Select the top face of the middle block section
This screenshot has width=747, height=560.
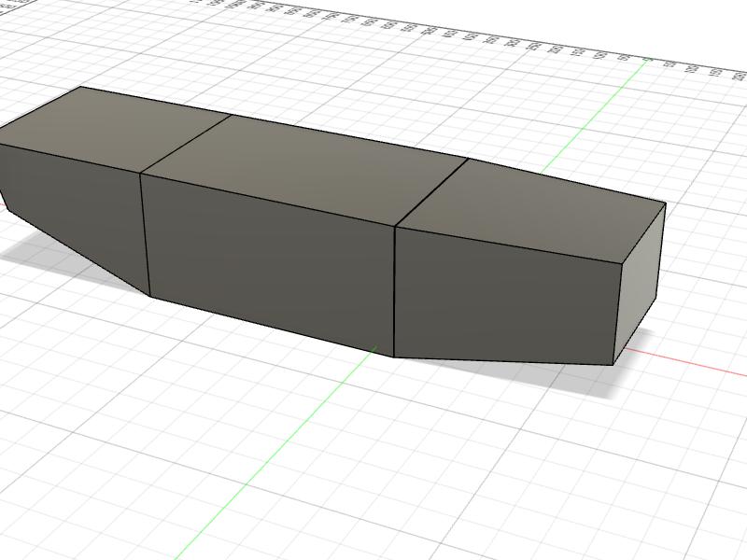tap(305, 169)
